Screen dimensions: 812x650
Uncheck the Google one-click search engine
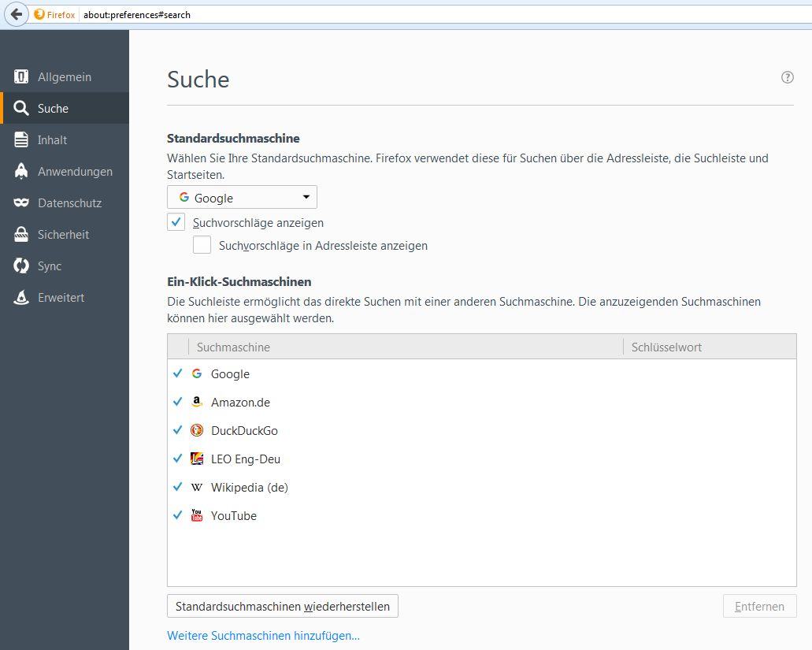[178, 373]
